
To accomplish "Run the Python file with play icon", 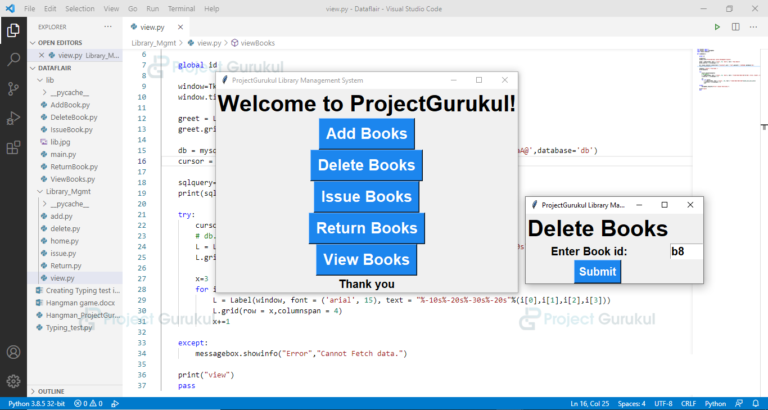I will 717,28.
